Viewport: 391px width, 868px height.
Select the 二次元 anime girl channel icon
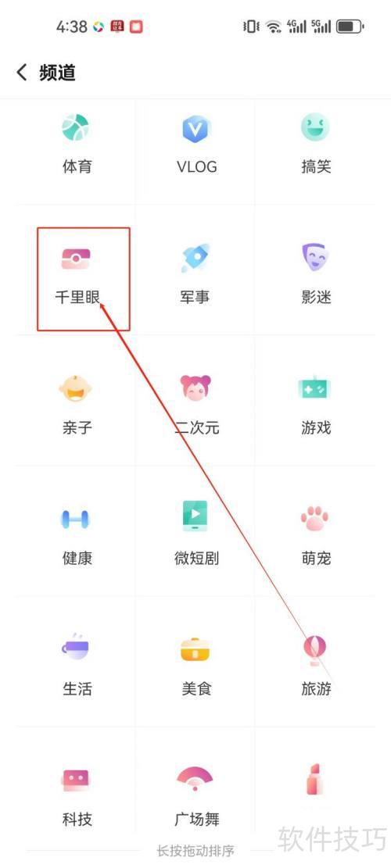[195, 388]
